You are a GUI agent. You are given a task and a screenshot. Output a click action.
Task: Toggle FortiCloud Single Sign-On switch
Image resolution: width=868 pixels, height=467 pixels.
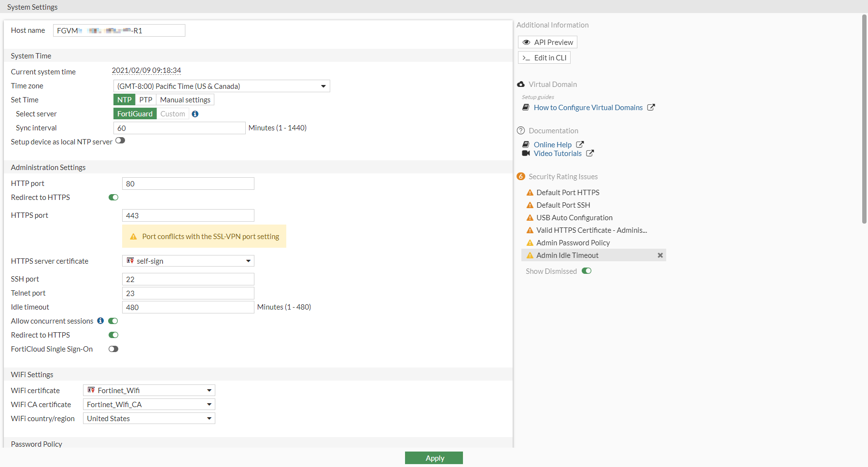point(113,349)
